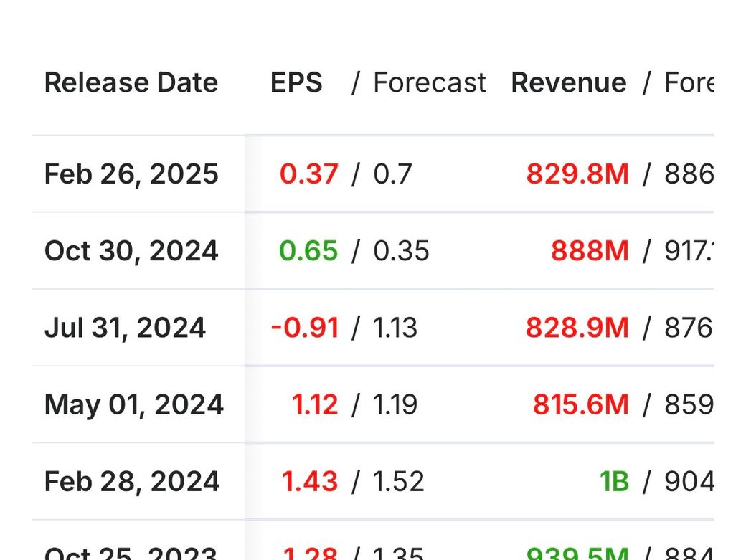Select the Oct 30, 2024 release date
This screenshot has height=560, width=746.
131,251
